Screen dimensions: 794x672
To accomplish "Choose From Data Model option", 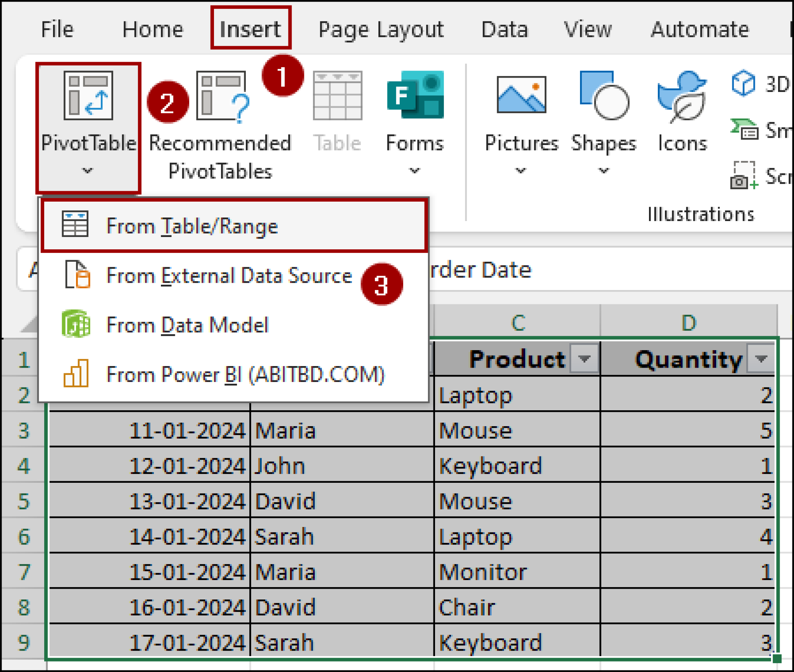I will [187, 325].
